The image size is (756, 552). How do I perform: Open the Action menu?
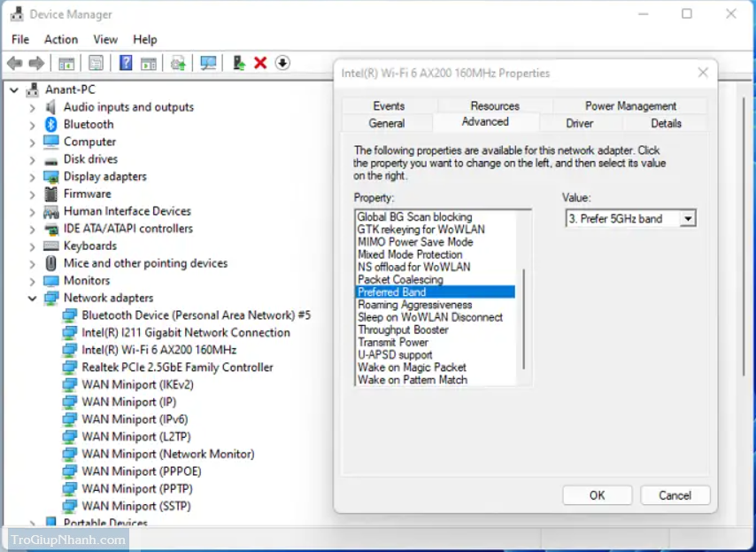point(60,39)
